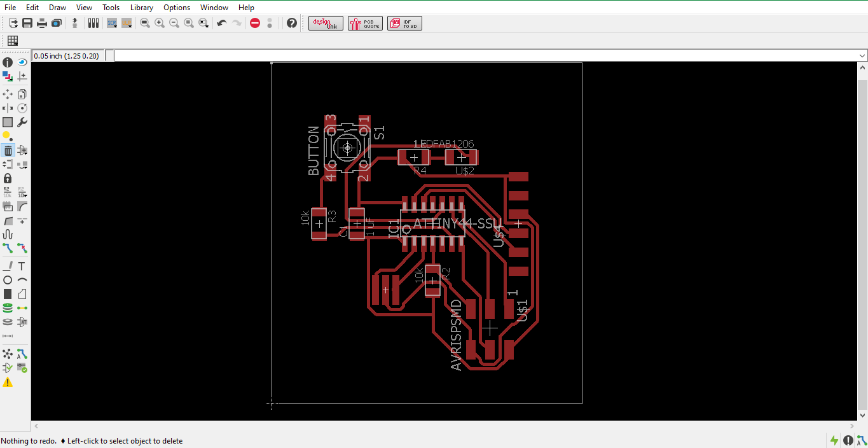Select the Polygon tool
Image resolution: width=868 pixels, height=448 pixels.
point(22,294)
